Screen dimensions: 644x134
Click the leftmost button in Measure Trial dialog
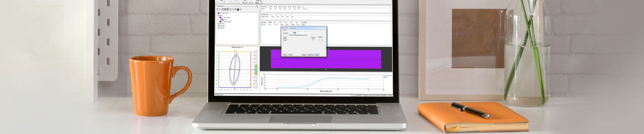[x=285, y=55]
